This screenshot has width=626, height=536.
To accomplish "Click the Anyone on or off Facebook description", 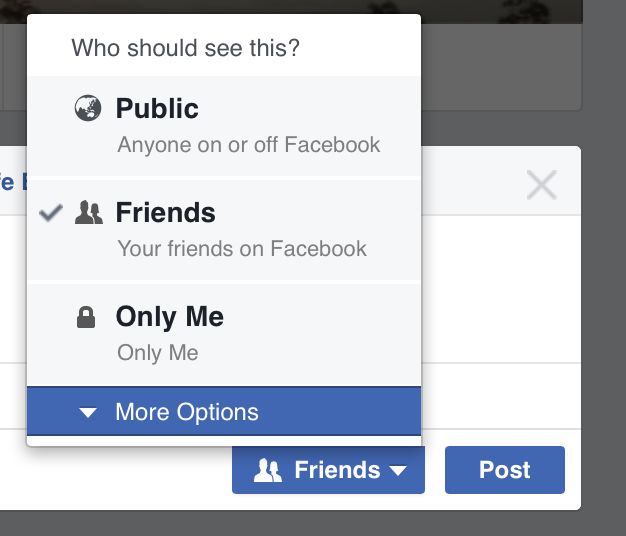I will click(x=248, y=144).
